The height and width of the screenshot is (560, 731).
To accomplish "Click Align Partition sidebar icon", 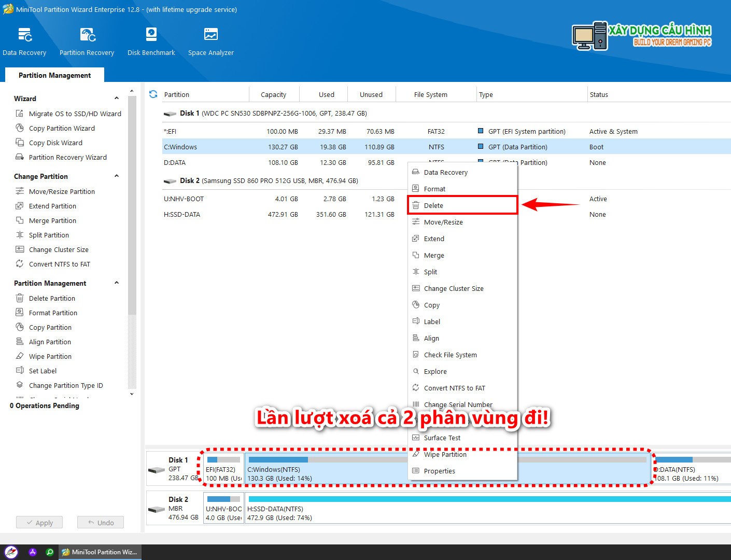I will [20, 342].
